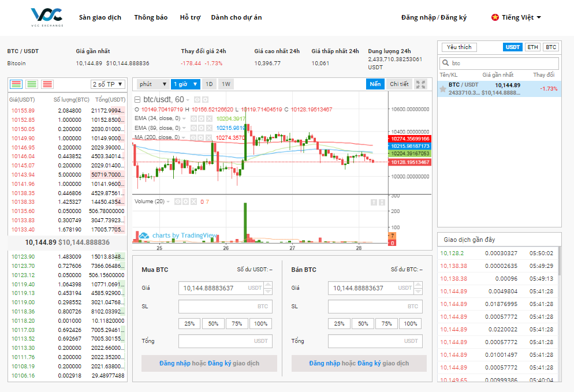The width and height of the screenshot is (574, 392).
Task: Increase sell price stepper up
Action: [x=418, y=285]
